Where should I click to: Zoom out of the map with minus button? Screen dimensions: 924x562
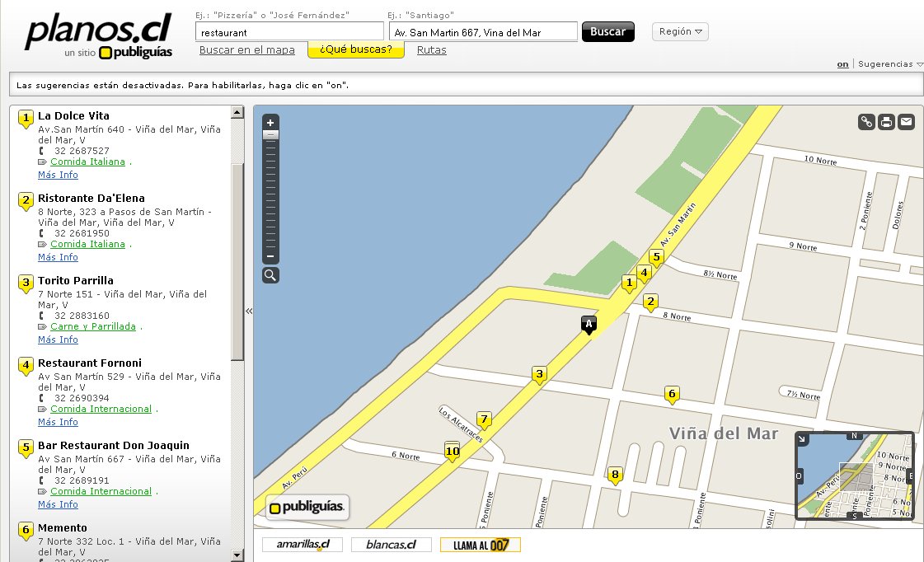click(x=270, y=256)
